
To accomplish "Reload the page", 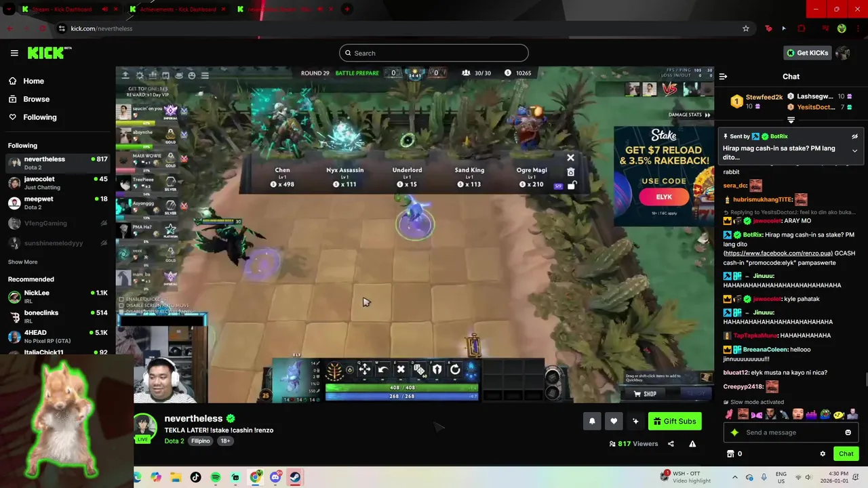I will click(x=43, y=28).
